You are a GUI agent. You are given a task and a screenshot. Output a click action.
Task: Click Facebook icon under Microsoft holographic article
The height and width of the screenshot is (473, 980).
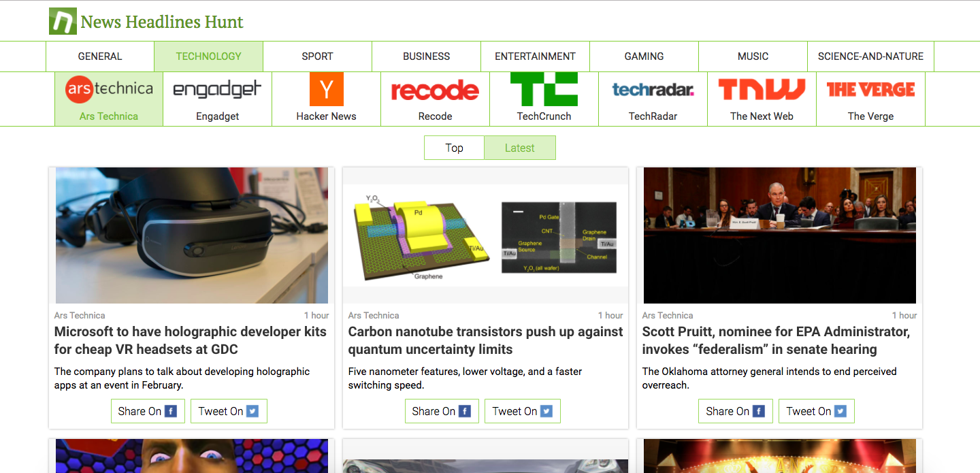click(171, 411)
